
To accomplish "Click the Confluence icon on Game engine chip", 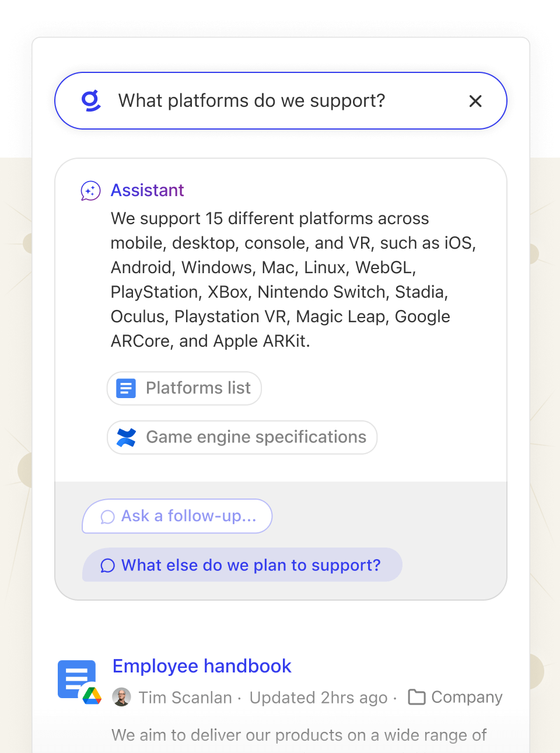I will click(x=126, y=437).
